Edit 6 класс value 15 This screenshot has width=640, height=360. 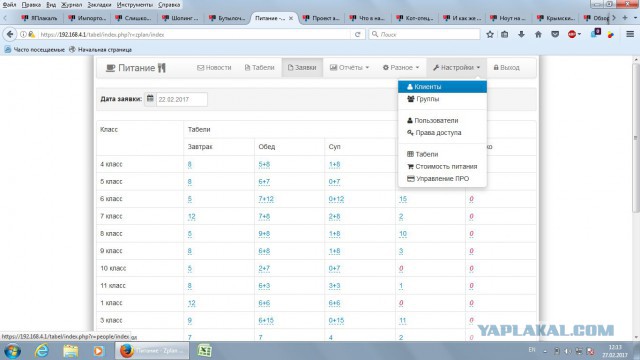pyautogui.click(x=403, y=199)
